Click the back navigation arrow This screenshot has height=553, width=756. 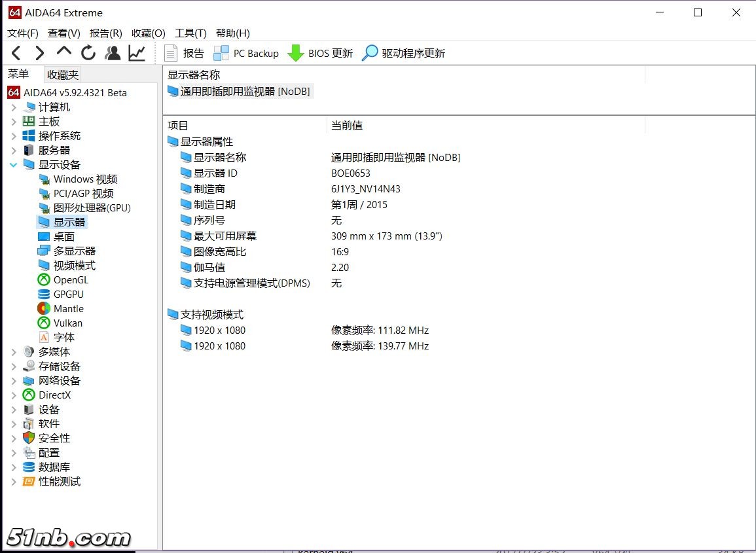[16, 53]
